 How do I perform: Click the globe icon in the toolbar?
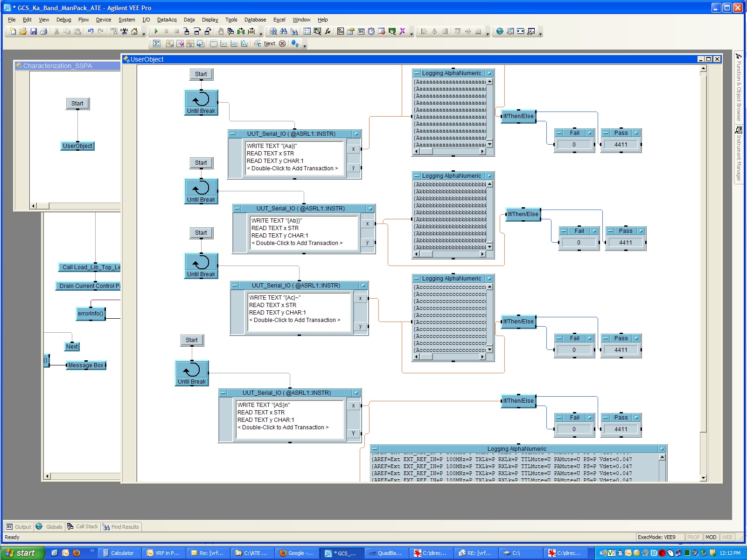click(x=500, y=31)
